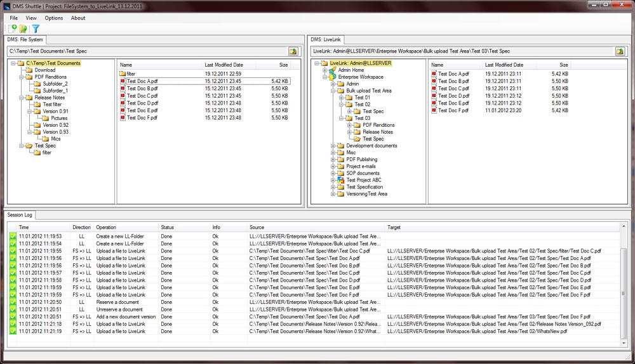Click the Admin Home icon in LiveLink tree
The height and width of the screenshot is (364, 635).
333,70
